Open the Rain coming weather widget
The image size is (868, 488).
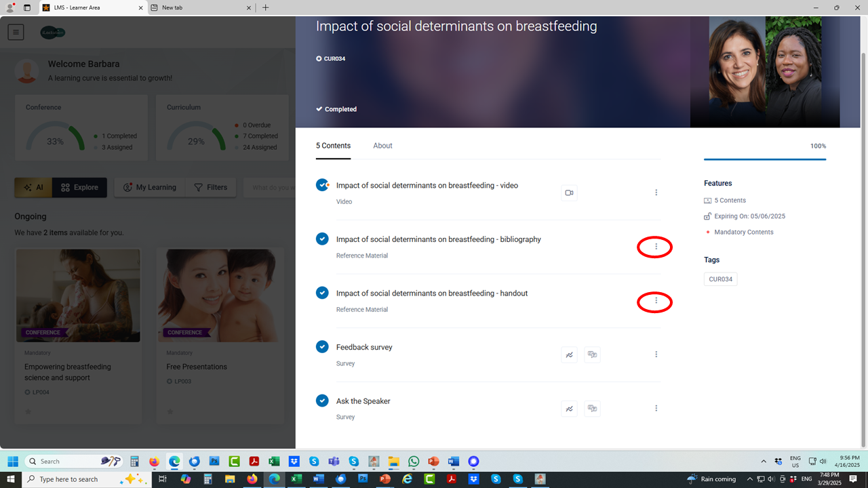(x=711, y=479)
